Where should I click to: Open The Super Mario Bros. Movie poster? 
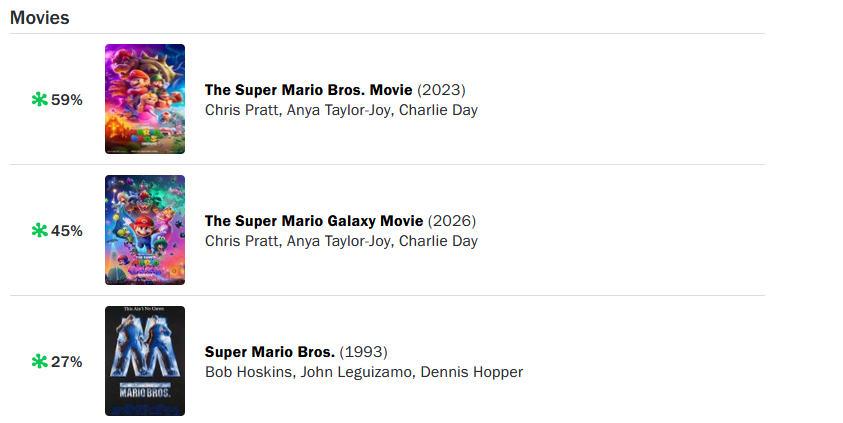pyautogui.click(x=145, y=99)
